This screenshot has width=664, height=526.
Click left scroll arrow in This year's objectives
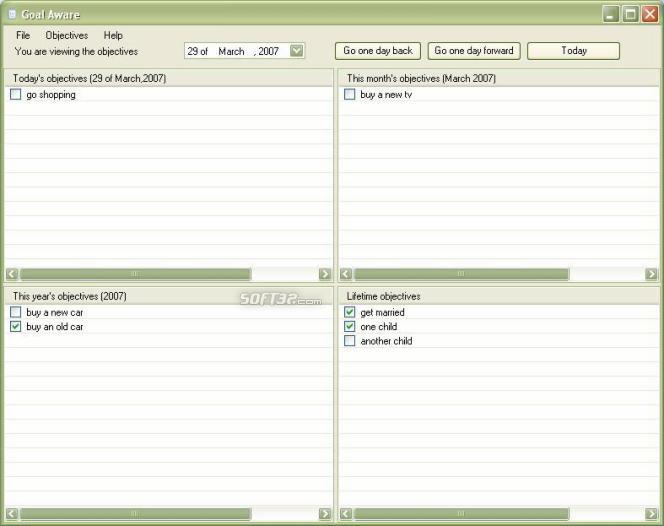pos(12,514)
